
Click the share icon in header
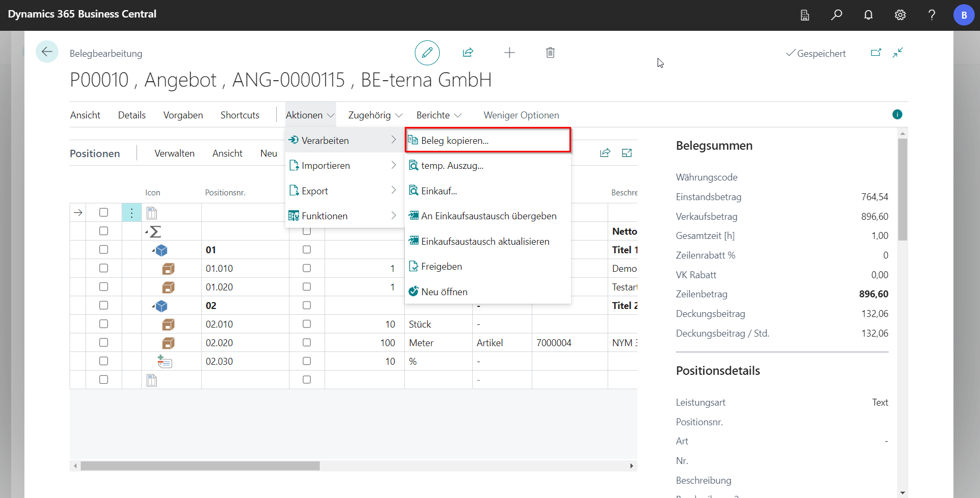click(468, 53)
